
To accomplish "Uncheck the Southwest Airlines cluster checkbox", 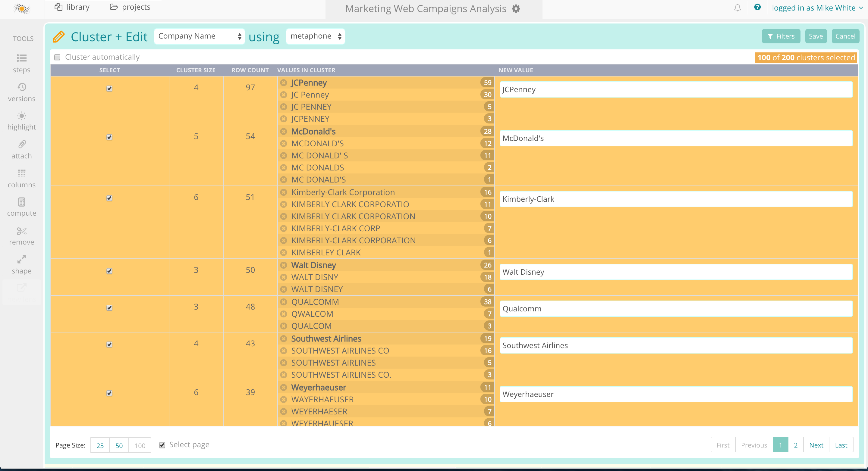I will (109, 345).
